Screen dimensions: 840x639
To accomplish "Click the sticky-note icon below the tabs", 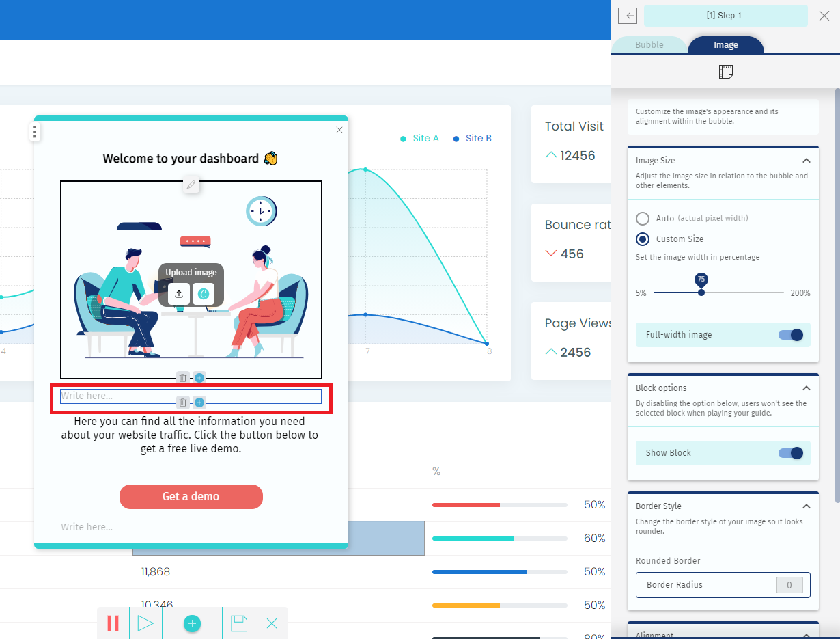I will point(725,72).
